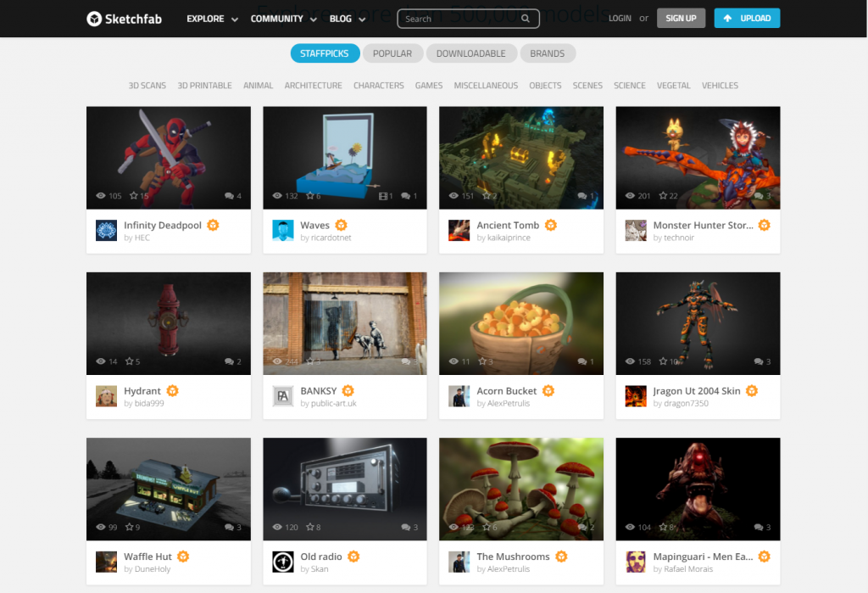Open the Infinity Deadpool model title
This screenshot has height=593, width=868.
click(x=163, y=225)
